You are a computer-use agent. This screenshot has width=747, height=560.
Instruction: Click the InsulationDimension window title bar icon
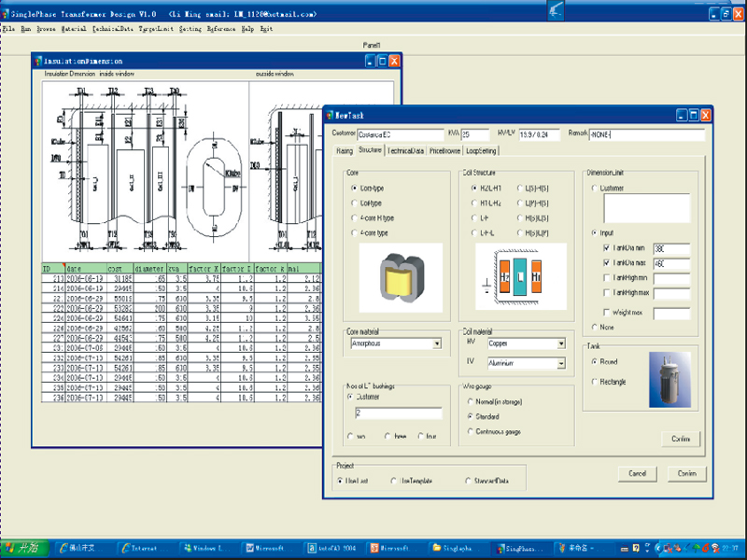[37, 59]
